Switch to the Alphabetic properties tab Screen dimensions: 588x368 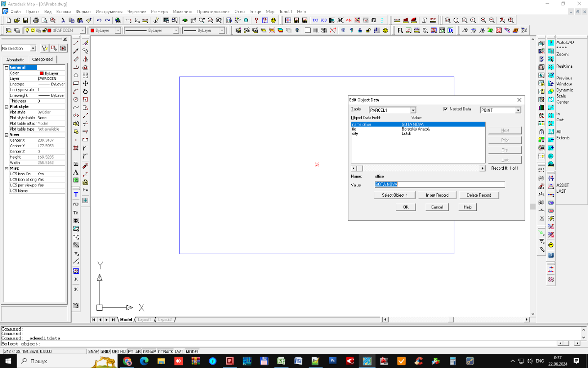coord(15,59)
